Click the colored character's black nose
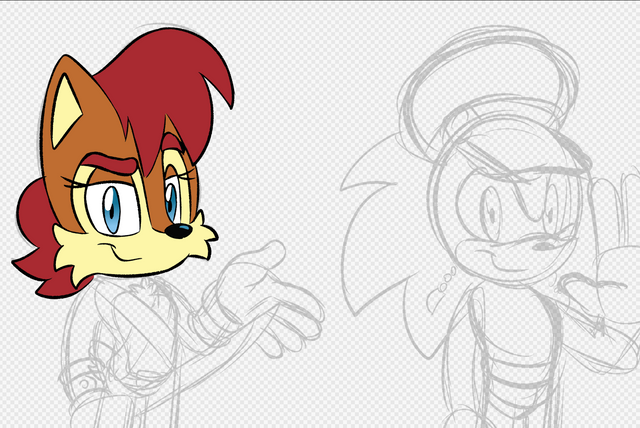 pos(179,231)
